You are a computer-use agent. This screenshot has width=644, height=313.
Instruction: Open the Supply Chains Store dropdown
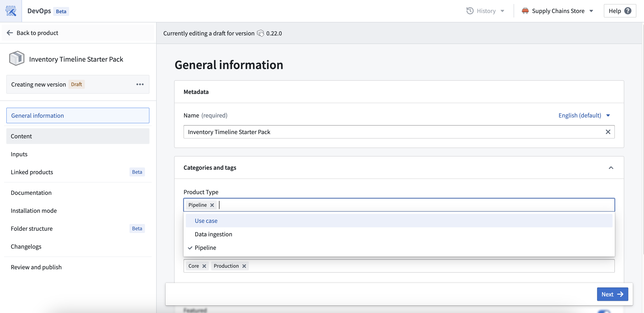[557, 11]
